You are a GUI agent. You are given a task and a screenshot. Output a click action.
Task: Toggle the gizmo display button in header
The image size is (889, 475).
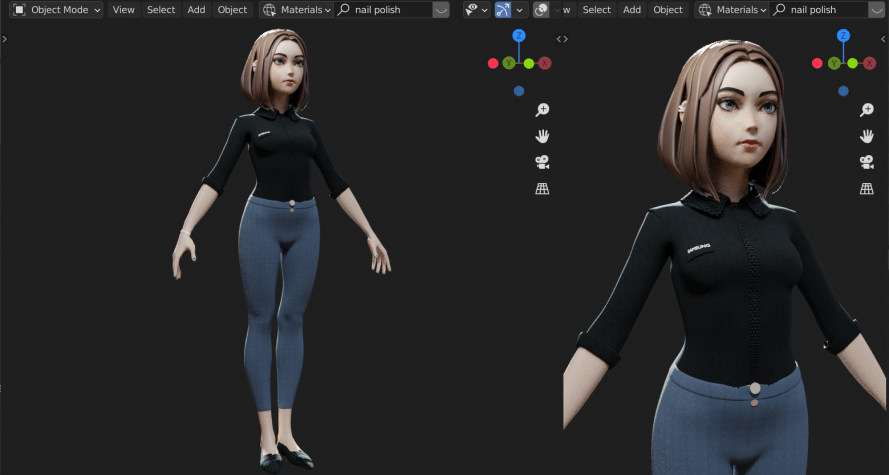(x=504, y=10)
